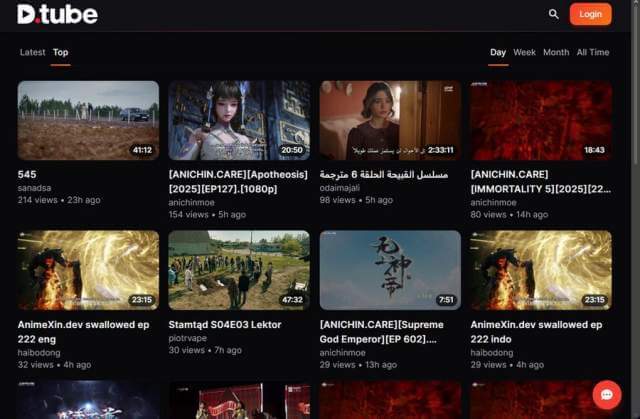Click the 98 views • 5h ago text
Image resolution: width=640 pixels, height=419 pixels.
(356, 200)
